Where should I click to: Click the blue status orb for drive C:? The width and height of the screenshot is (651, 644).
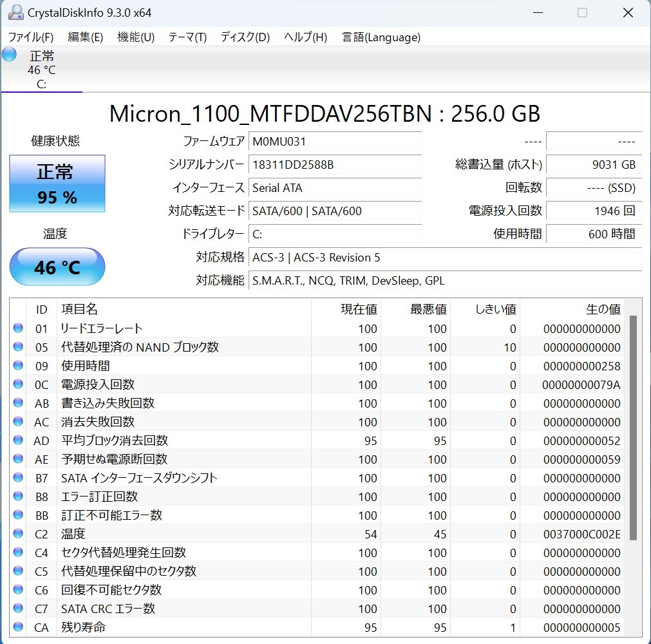tap(9, 55)
